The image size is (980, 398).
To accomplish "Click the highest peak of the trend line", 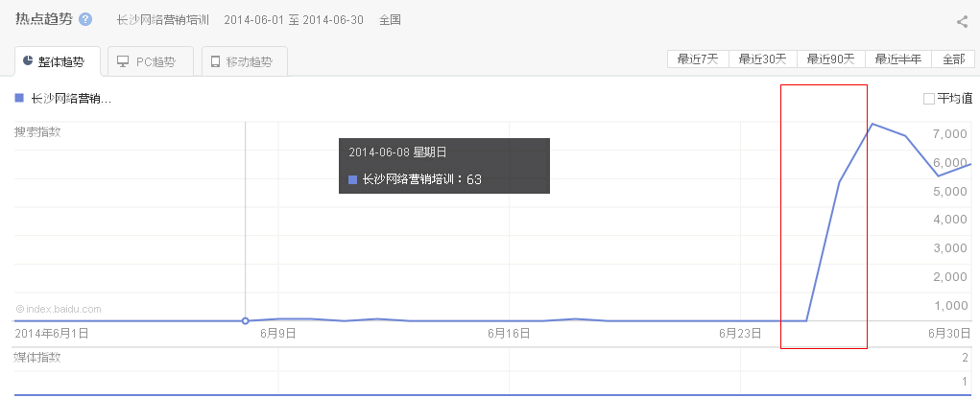I will (872, 125).
